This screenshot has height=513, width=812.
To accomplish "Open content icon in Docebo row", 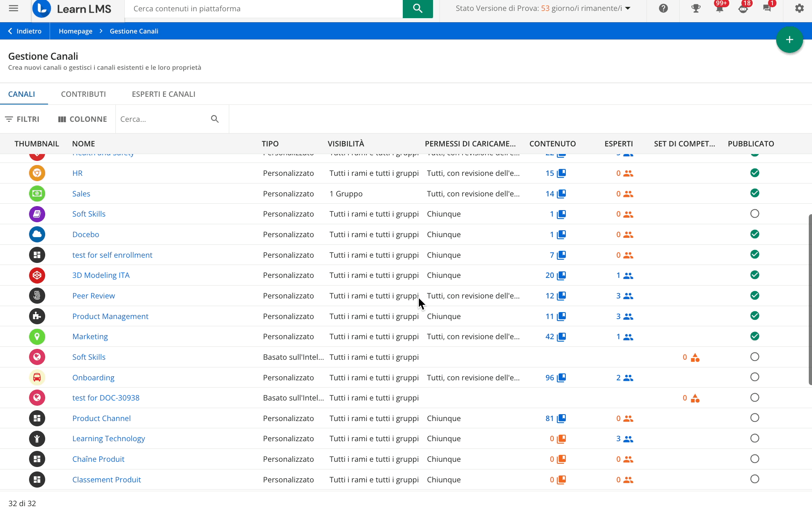I will pos(561,235).
